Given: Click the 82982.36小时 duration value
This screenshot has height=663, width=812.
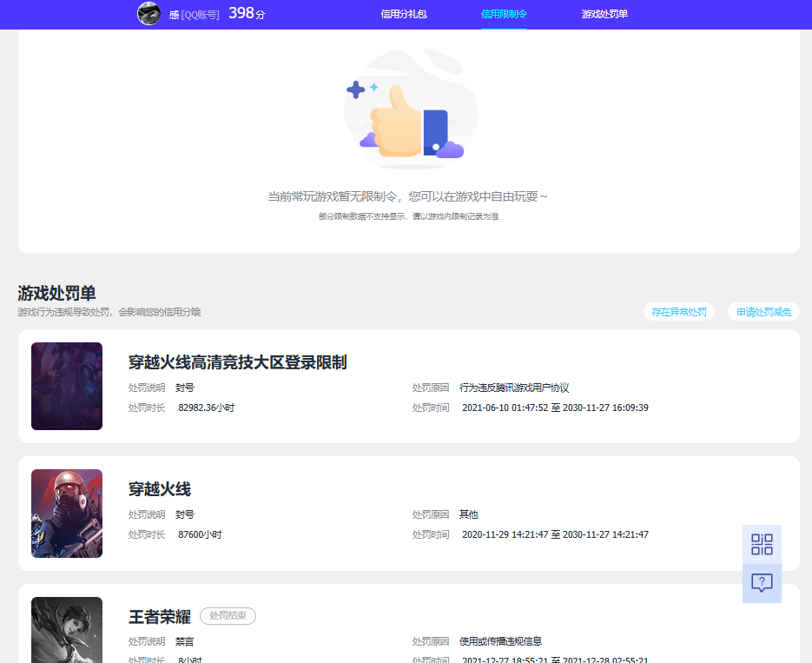Looking at the screenshot, I should click(x=206, y=408).
